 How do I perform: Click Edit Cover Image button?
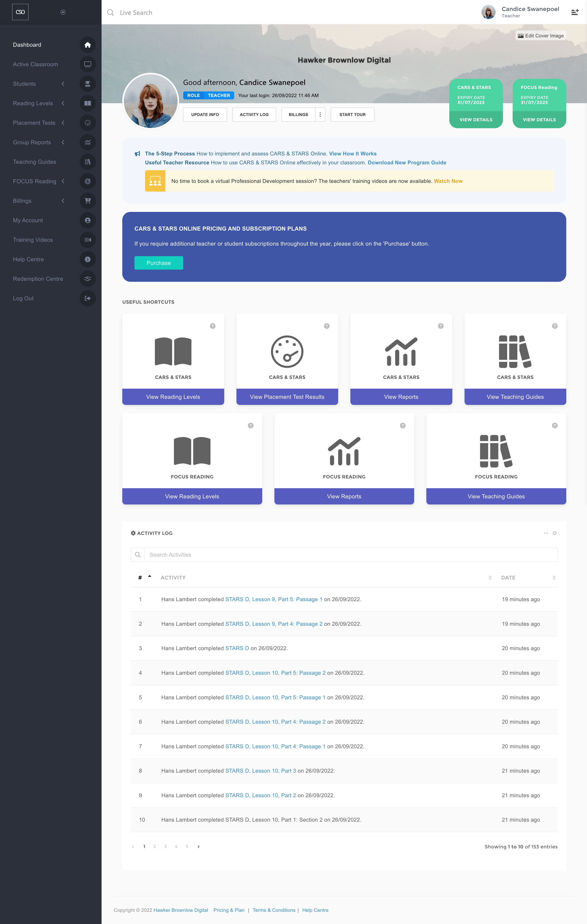tap(540, 36)
